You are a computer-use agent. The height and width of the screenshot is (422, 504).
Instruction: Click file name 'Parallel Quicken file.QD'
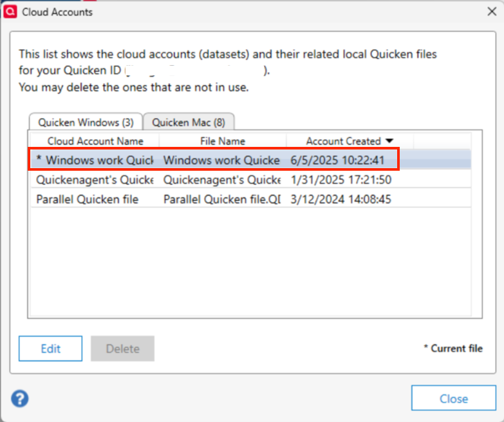click(x=222, y=200)
